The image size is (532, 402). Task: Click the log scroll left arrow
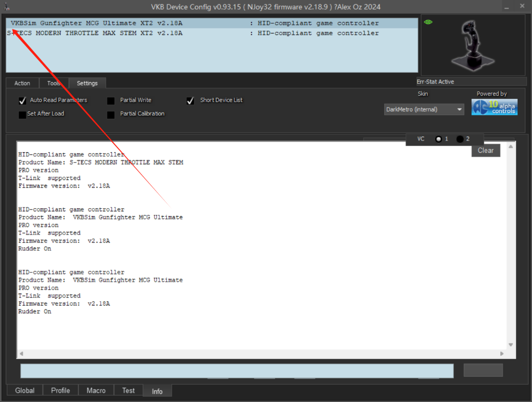(21, 353)
